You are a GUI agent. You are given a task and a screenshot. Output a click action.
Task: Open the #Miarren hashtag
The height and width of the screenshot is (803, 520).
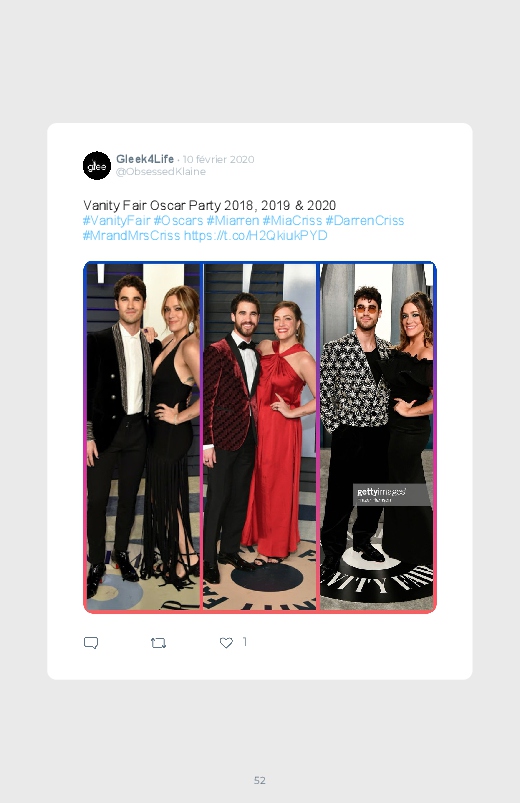click(233, 220)
